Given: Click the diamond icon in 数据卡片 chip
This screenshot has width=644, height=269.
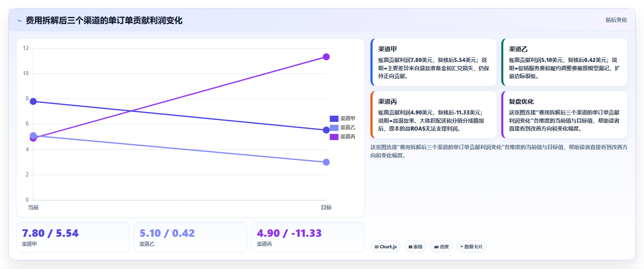Looking at the screenshot, I should [462, 247].
